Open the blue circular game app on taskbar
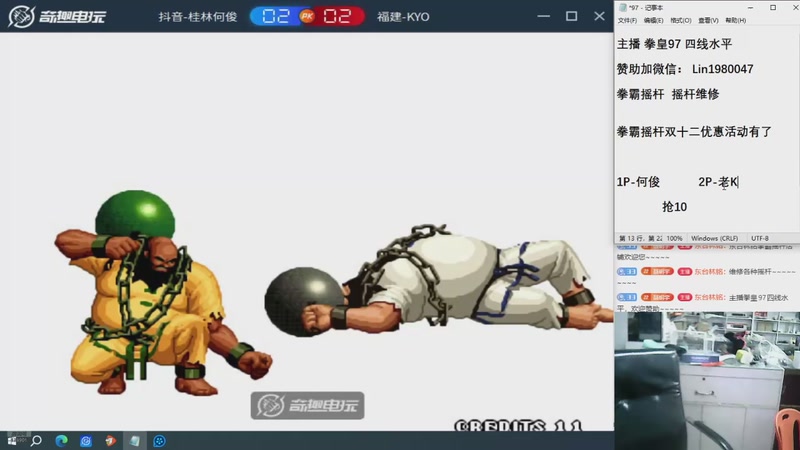 (159, 441)
